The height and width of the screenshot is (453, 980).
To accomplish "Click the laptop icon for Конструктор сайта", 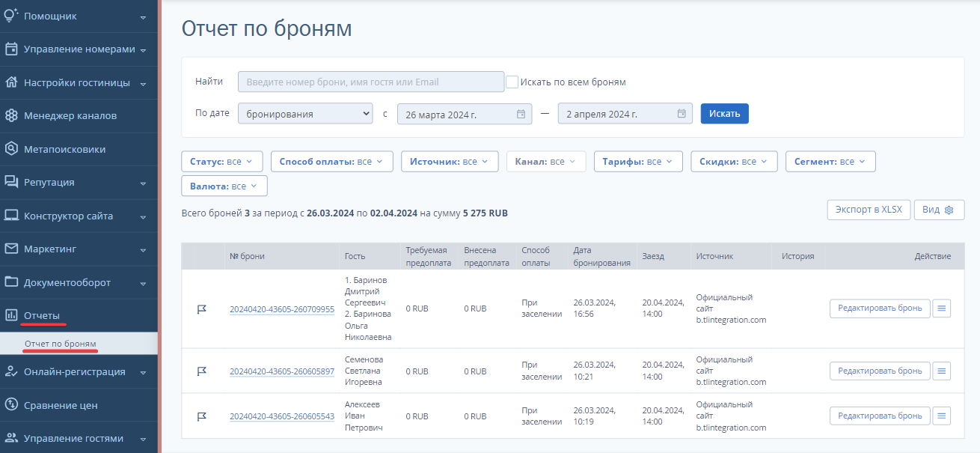I will 11,216.
